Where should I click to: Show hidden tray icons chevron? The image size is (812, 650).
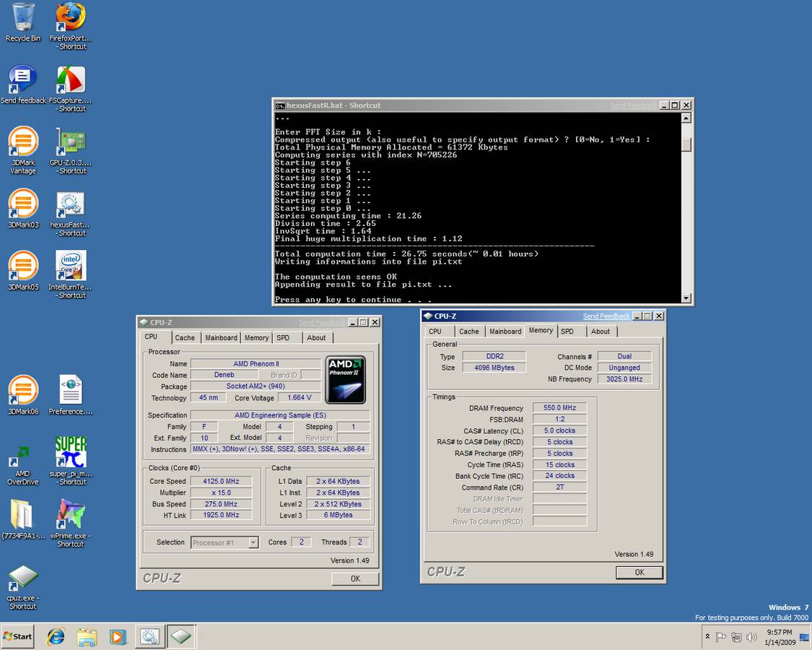pos(707,636)
